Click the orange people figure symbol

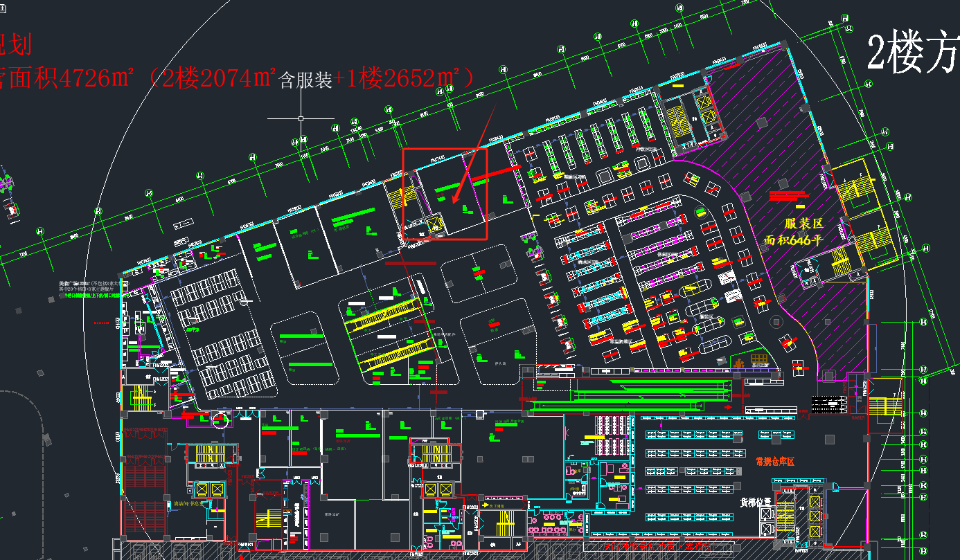click(x=739, y=363)
